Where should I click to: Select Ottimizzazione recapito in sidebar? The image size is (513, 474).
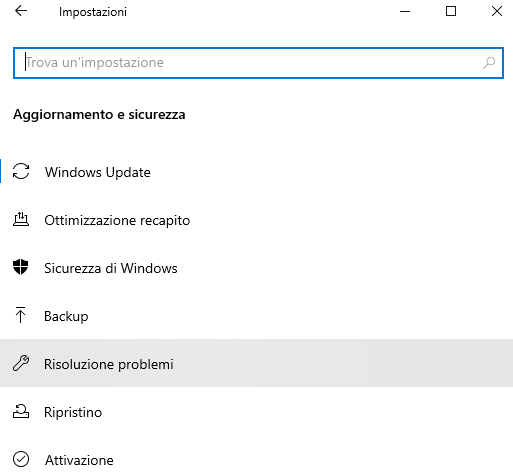click(256, 220)
